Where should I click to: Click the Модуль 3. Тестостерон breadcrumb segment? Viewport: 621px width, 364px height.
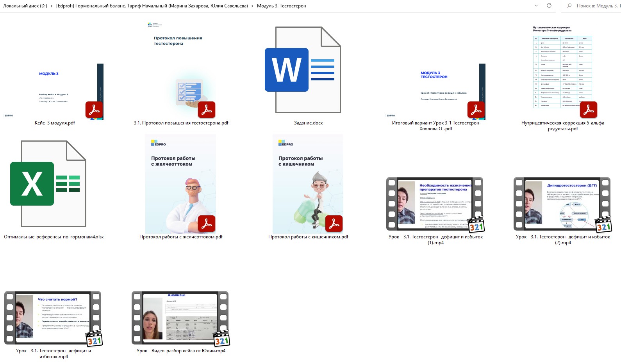tap(281, 6)
